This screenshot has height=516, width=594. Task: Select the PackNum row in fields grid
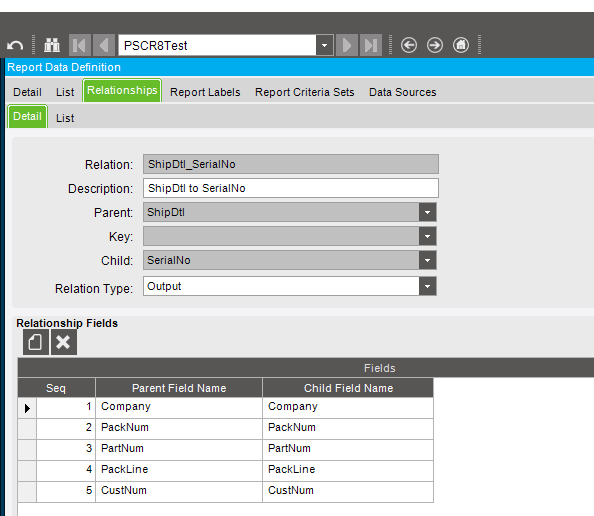pyautogui.click(x=225, y=427)
